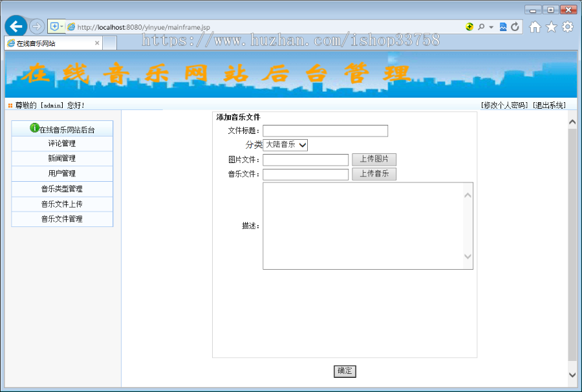The width and height of the screenshot is (582, 392).
Task: Select 评论管理 in the sidebar menu
Action: (62, 143)
